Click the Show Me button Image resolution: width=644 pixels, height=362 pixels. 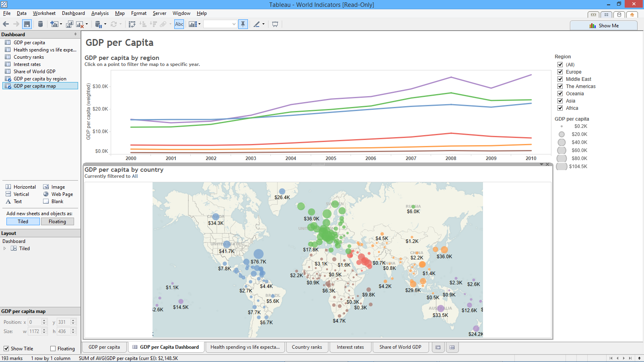coord(603,26)
